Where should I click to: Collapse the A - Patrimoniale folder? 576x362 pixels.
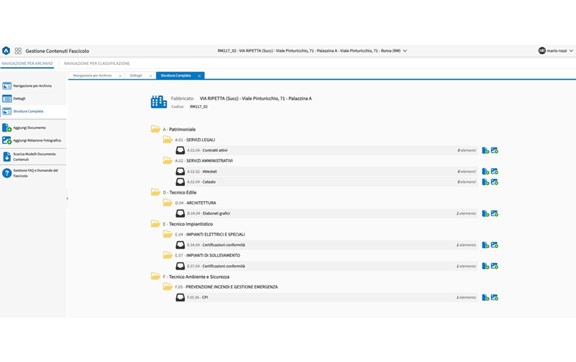pos(155,129)
